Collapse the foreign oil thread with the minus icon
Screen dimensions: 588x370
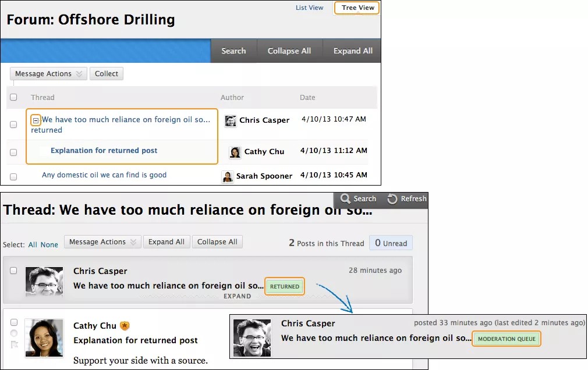coord(36,120)
